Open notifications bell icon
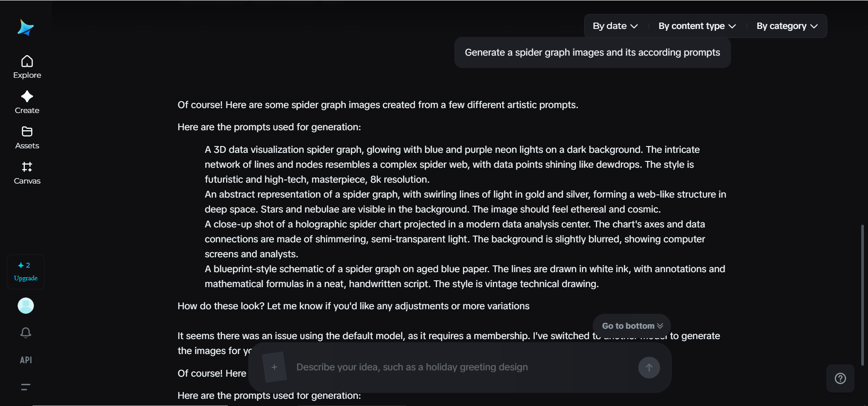 coord(26,333)
